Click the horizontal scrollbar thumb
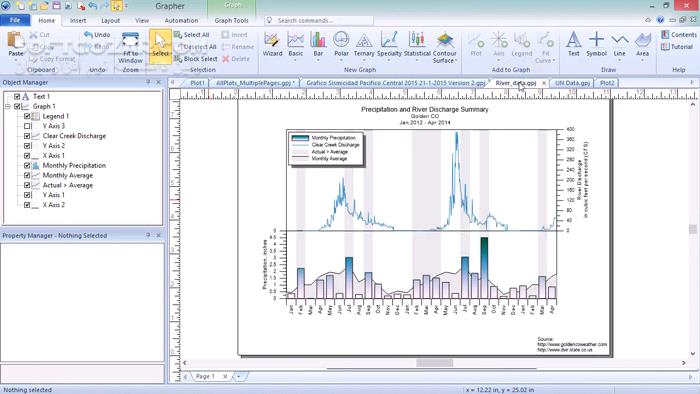The width and height of the screenshot is (700, 394). pos(434,363)
